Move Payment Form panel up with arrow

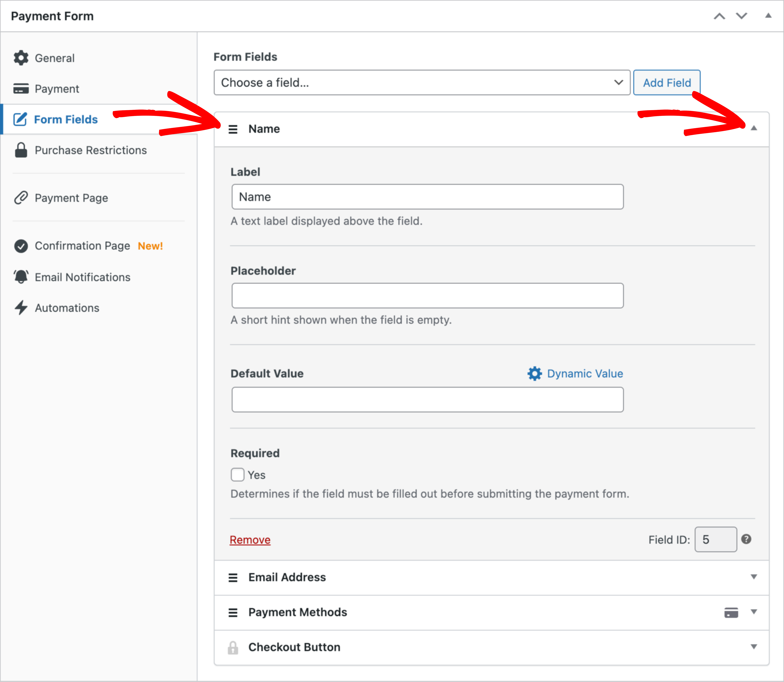[719, 16]
